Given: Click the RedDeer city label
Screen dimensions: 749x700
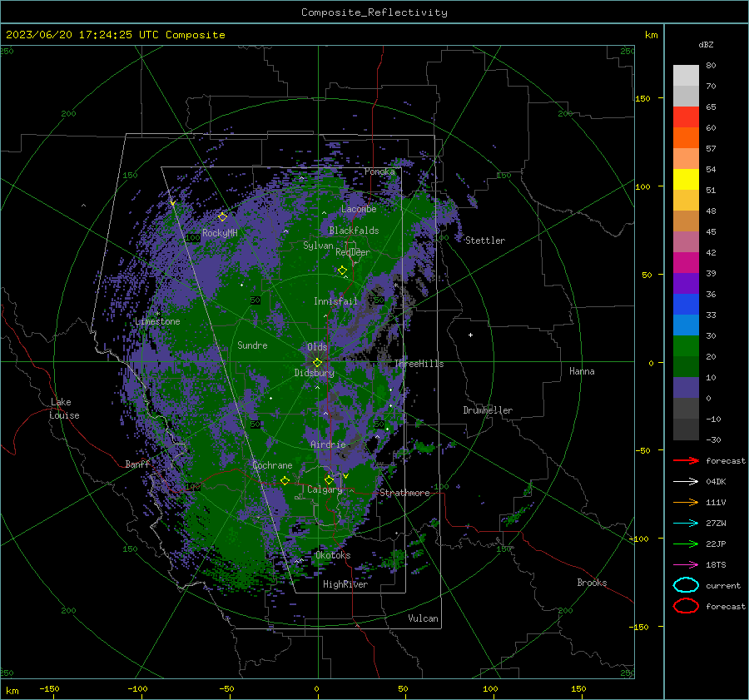Looking at the screenshot, I should pyautogui.click(x=353, y=252).
